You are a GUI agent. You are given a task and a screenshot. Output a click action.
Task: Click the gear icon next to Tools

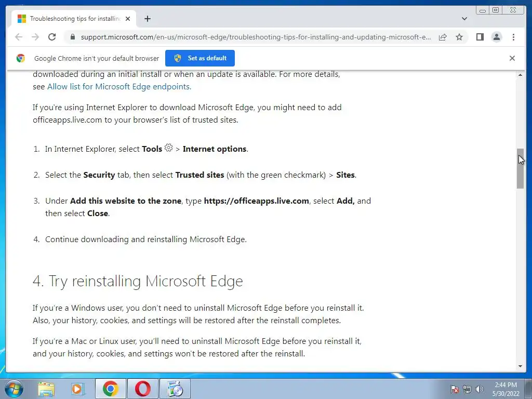pos(169,148)
